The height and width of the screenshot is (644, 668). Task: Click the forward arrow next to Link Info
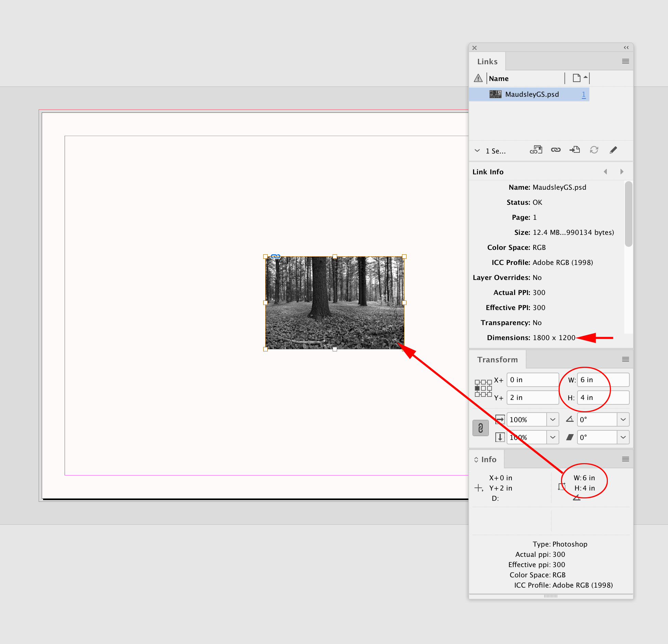point(622,172)
